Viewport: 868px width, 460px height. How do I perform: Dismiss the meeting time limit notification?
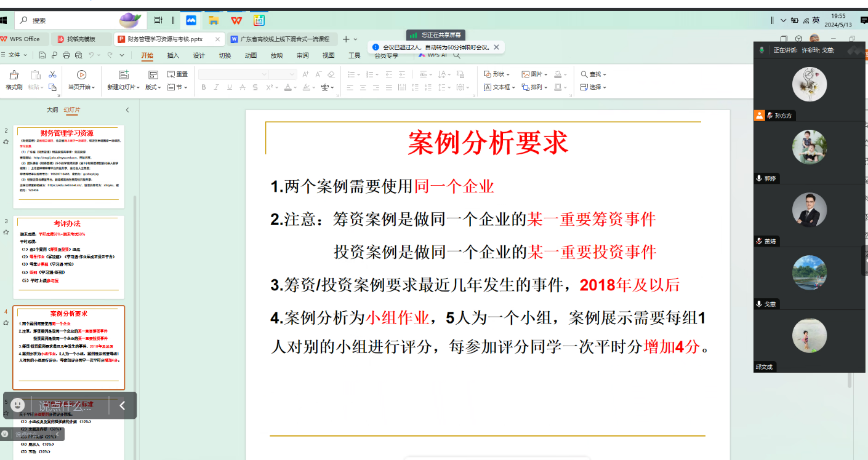click(x=496, y=47)
